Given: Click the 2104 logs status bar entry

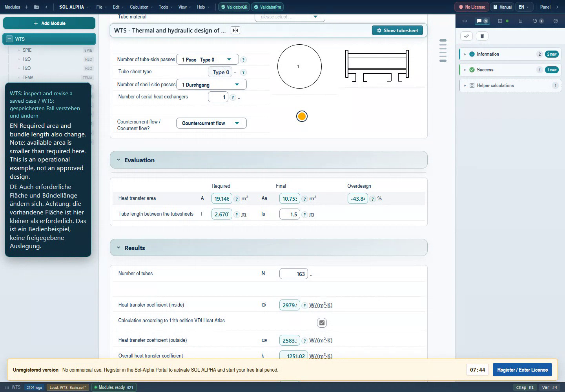Looking at the screenshot, I should point(34,387).
